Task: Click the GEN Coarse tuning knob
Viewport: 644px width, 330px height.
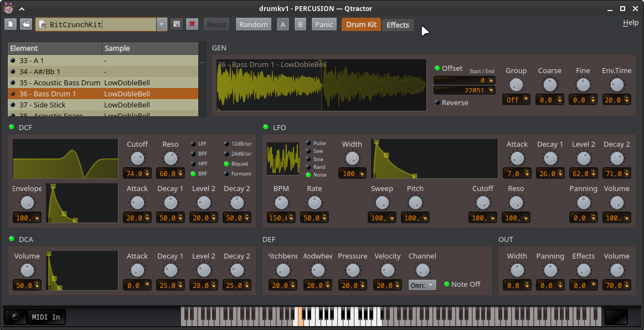Action: (x=549, y=85)
